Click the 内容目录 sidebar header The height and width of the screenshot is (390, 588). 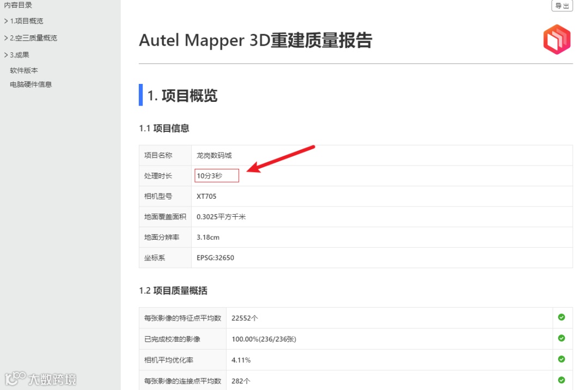(x=18, y=5)
